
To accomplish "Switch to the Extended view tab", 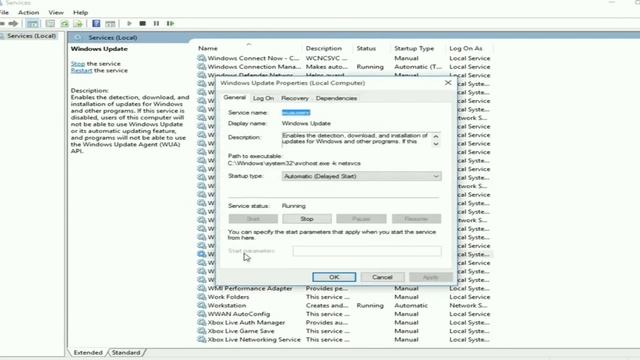I will click(88, 352).
